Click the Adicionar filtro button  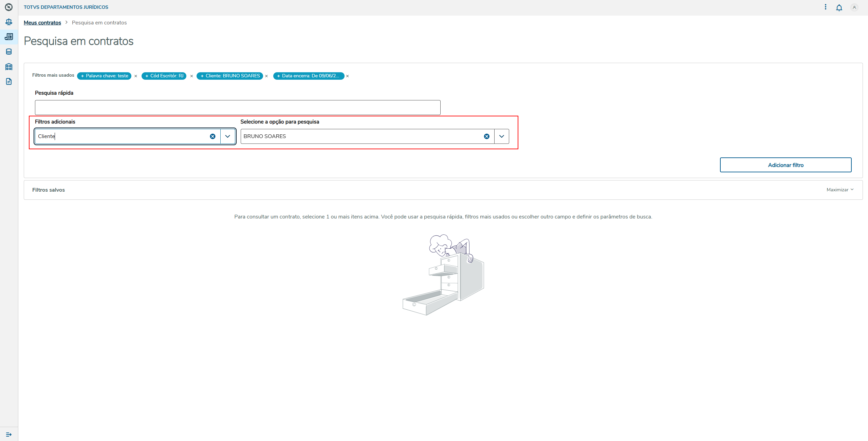786,165
